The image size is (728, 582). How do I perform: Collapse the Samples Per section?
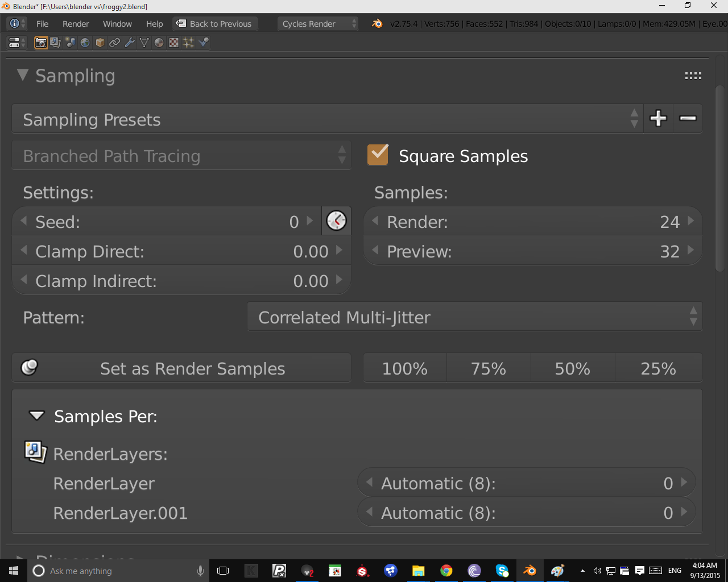tap(36, 416)
